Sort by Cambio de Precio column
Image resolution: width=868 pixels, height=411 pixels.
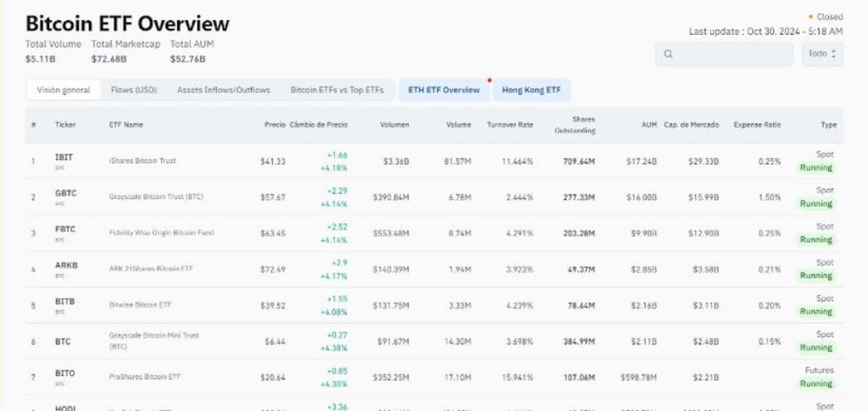click(x=319, y=125)
